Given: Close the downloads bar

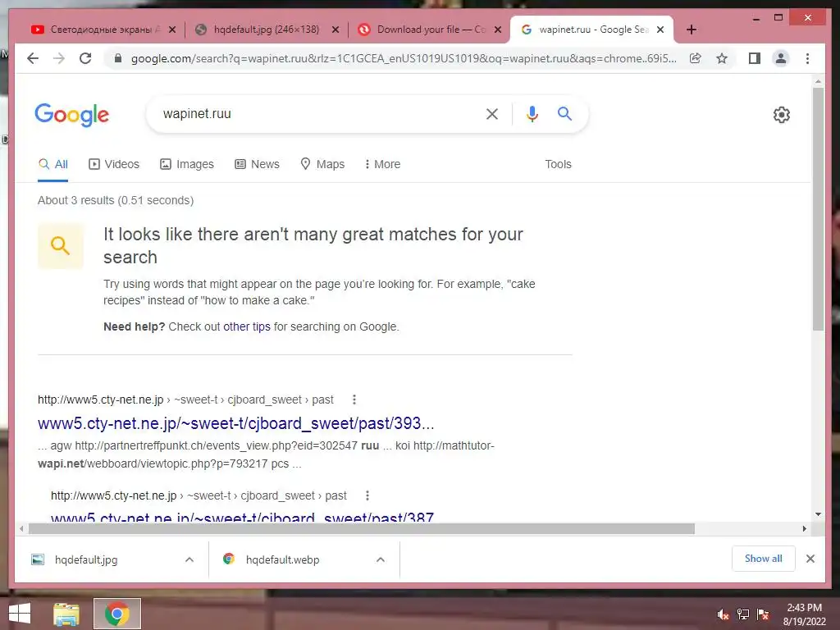Looking at the screenshot, I should [810, 559].
